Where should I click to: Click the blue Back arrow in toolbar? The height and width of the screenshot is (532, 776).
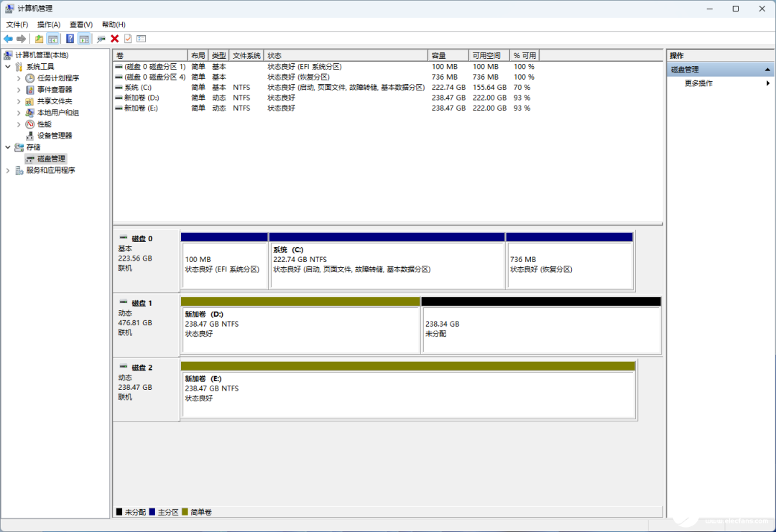8,39
